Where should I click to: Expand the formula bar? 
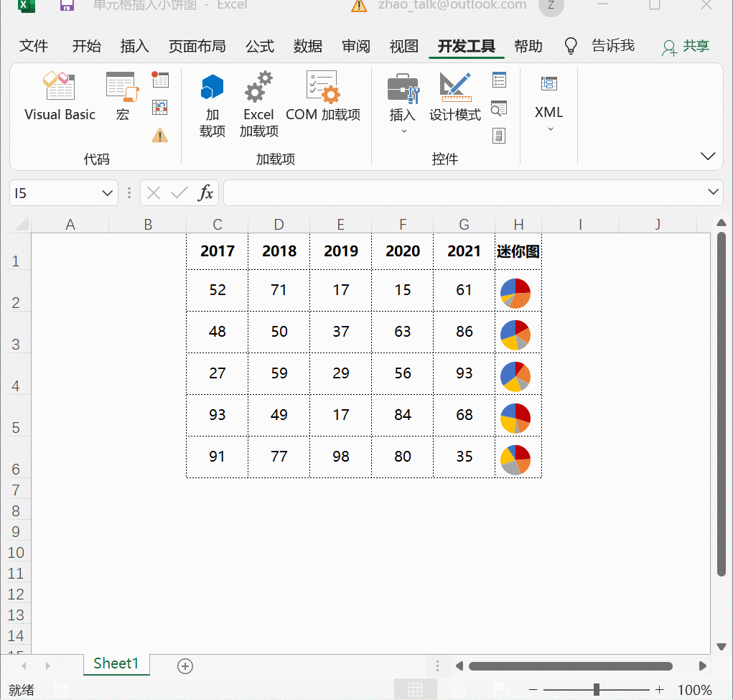click(713, 192)
